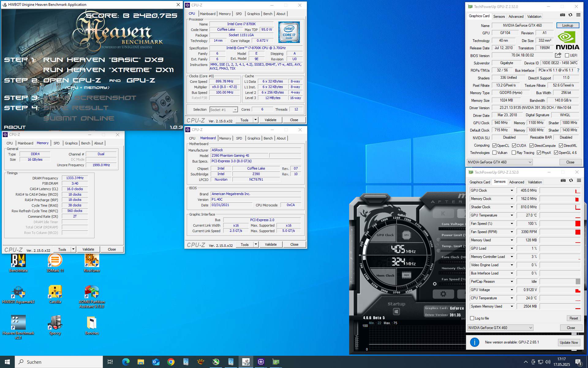Click the Lookup button in GPU-Z

click(567, 25)
